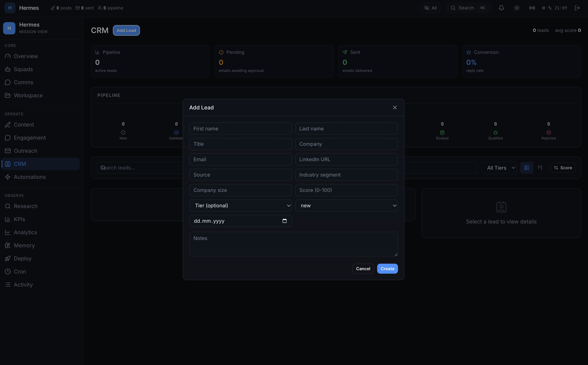Open Automations in the sidebar
The image size is (588, 365).
[x=30, y=177]
